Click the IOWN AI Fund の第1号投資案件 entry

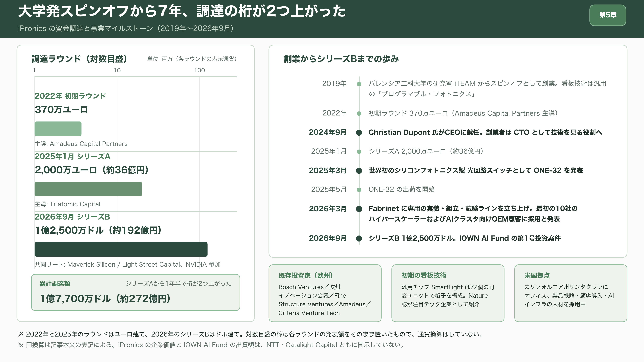point(465,238)
